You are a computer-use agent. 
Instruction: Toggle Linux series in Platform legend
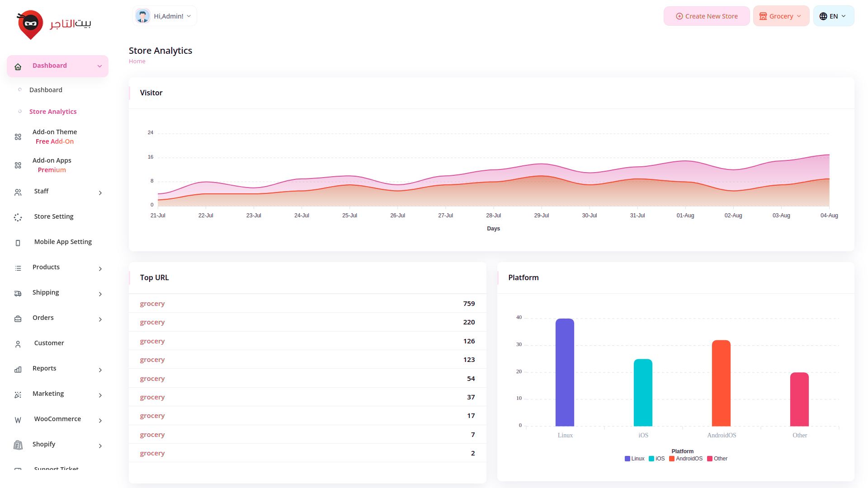point(635,459)
